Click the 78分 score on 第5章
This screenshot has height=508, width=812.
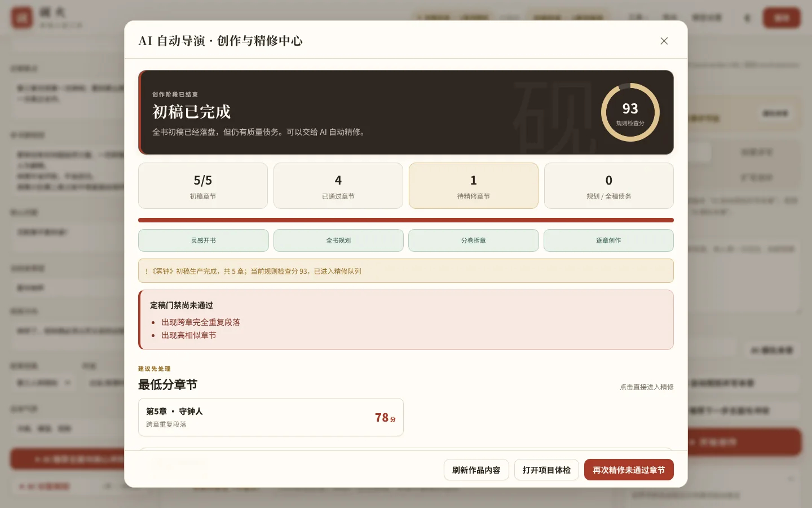point(385,418)
